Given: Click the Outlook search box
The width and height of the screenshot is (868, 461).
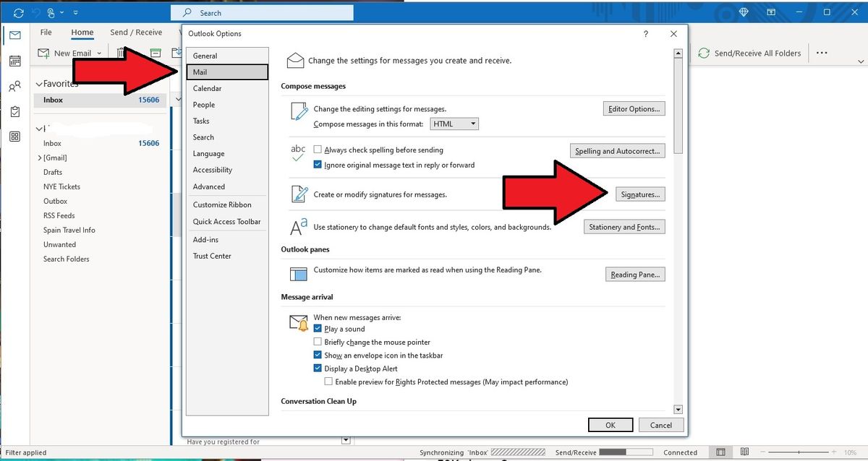Looking at the screenshot, I should pyautogui.click(x=263, y=13).
